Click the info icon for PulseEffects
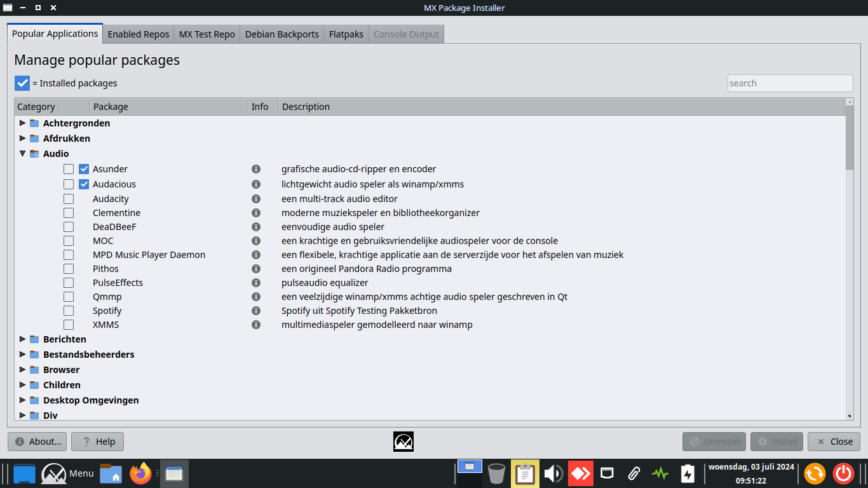This screenshot has width=868, height=488. (x=256, y=283)
